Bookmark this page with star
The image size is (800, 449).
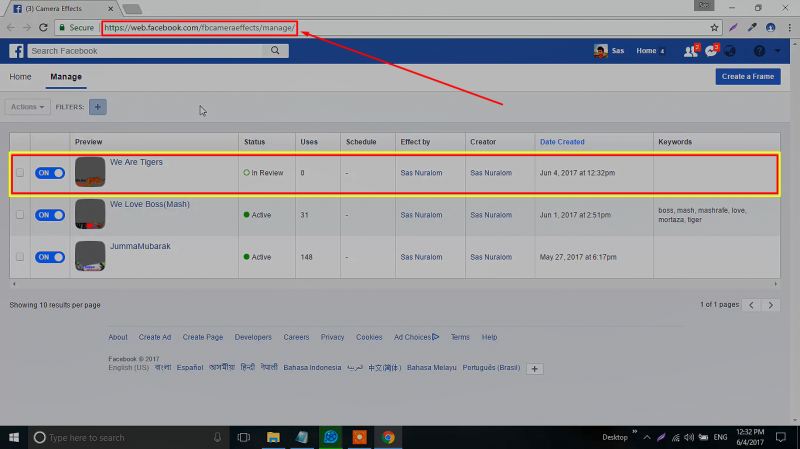[x=714, y=28]
